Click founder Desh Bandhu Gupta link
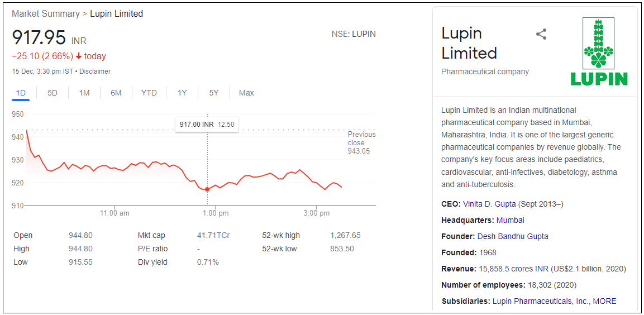This screenshot has height=315, width=644. tap(512, 236)
